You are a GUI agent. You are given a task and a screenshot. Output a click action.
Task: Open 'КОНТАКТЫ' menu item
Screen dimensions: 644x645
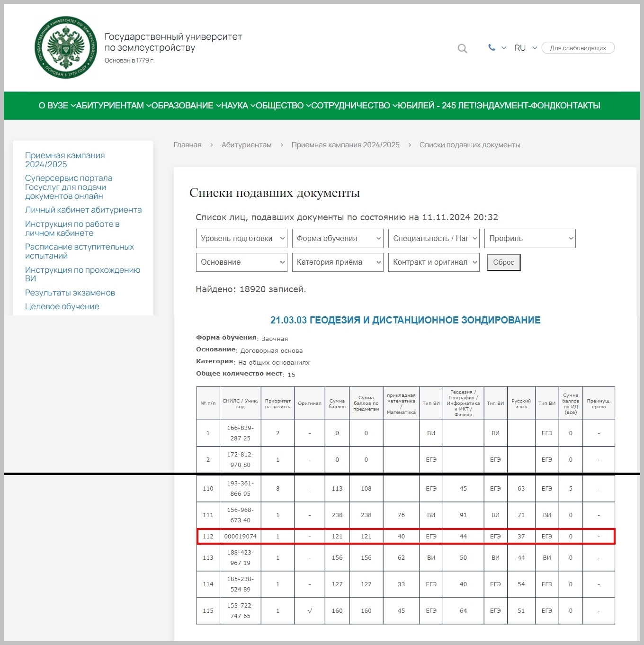(578, 106)
